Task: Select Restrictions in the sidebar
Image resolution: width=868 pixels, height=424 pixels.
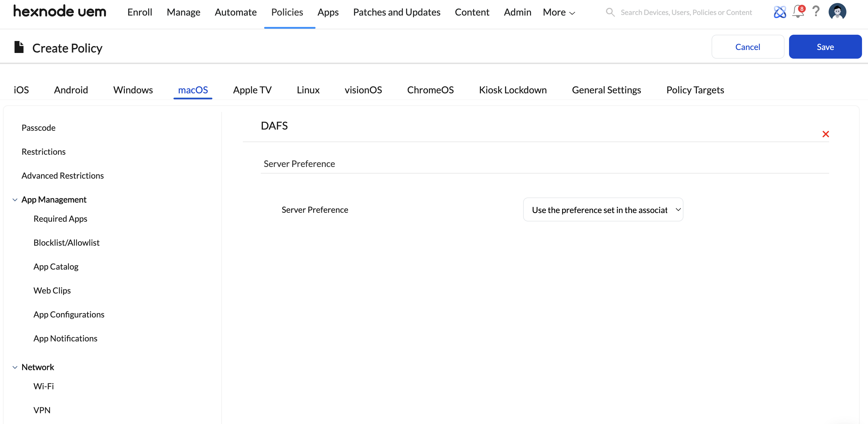Action: tap(43, 152)
